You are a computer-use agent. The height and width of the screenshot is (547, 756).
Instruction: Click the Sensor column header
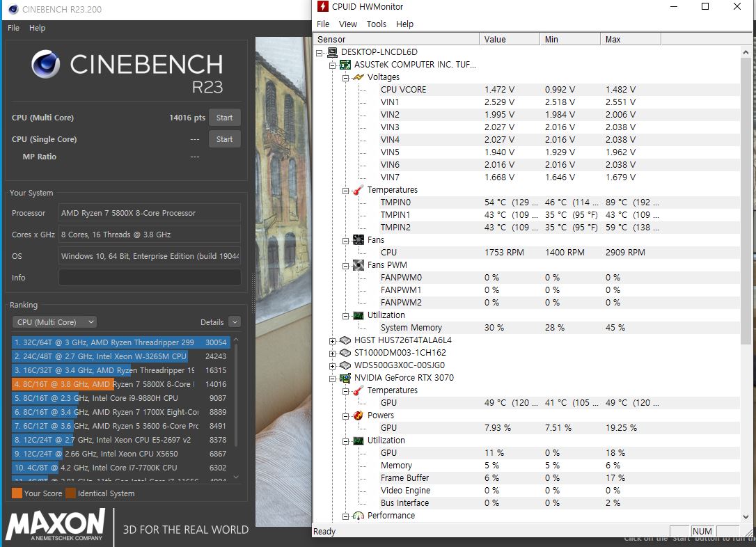click(x=396, y=40)
